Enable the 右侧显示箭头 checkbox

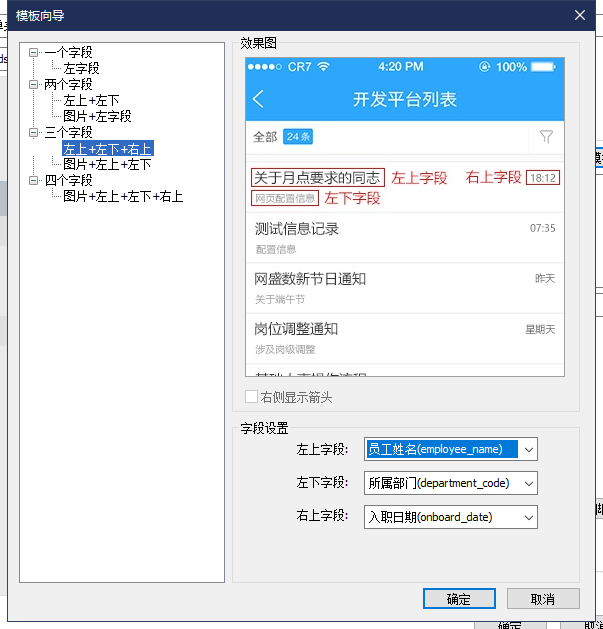pyautogui.click(x=252, y=397)
